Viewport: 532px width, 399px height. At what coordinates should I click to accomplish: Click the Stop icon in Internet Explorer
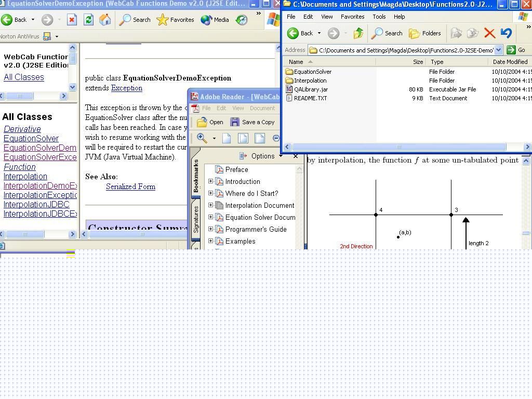pos(72,20)
